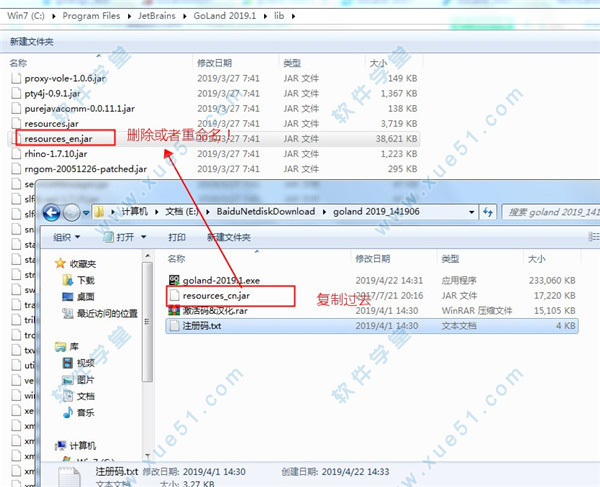The image size is (600, 487).
Task: Sort lib window by 类型 column
Action: [x=292, y=63]
